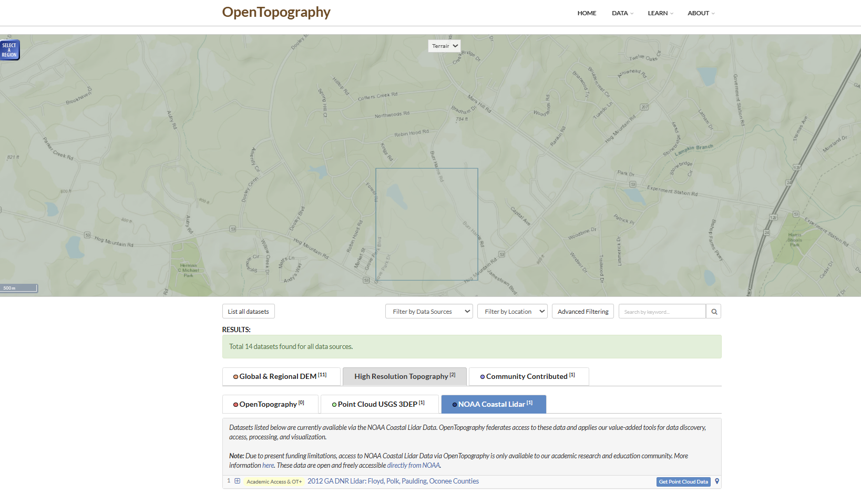Open the Filter by Location dropdown

point(512,312)
